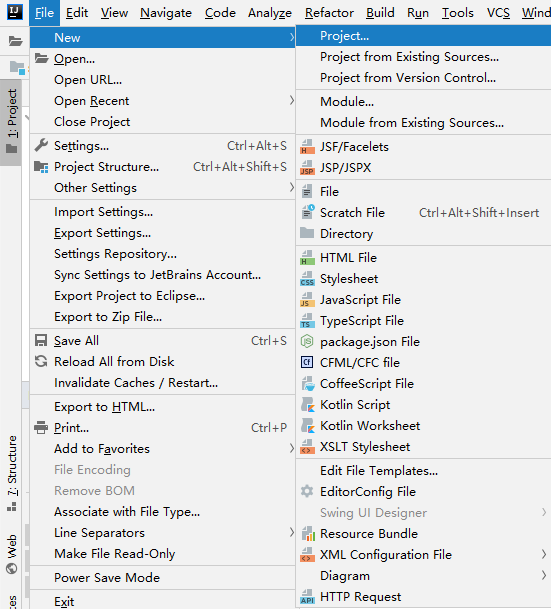Expand the Diagram submenu arrow
Screen dimensions: 551x609
[544, 576]
